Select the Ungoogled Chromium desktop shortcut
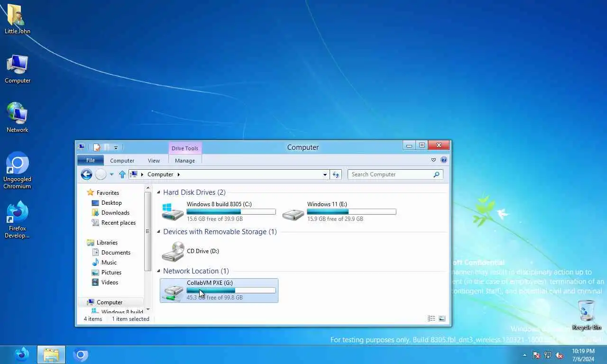 click(17, 171)
